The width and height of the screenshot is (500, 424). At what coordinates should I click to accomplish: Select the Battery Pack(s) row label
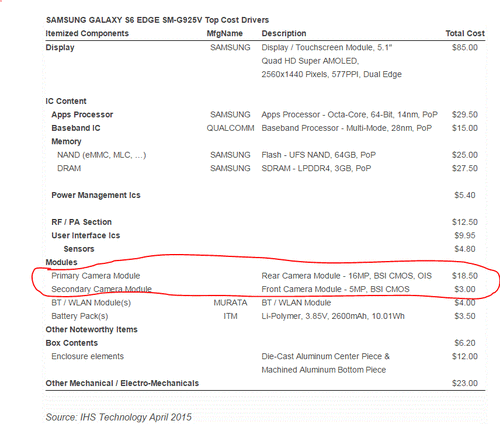click(x=80, y=316)
